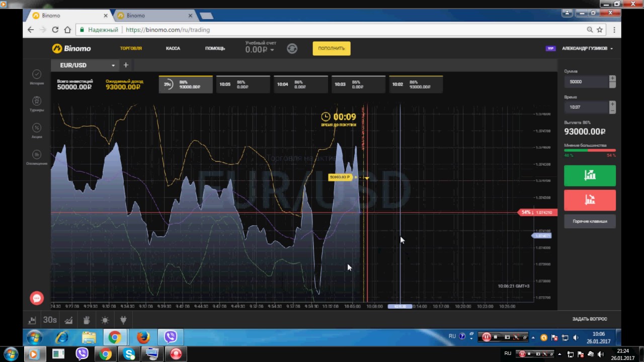Click the blue time-axis scroll handle
The width and height of the screenshot is (644, 362).
point(400,306)
